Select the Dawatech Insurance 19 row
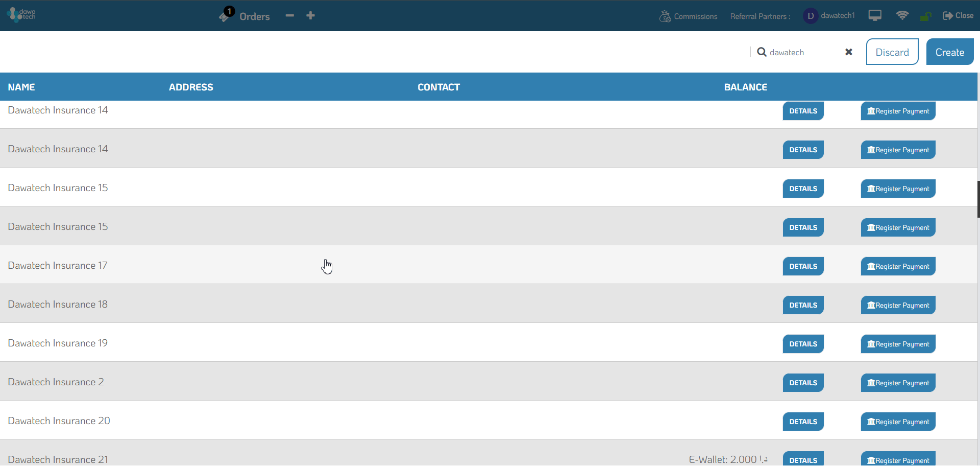 tap(488, 342)
